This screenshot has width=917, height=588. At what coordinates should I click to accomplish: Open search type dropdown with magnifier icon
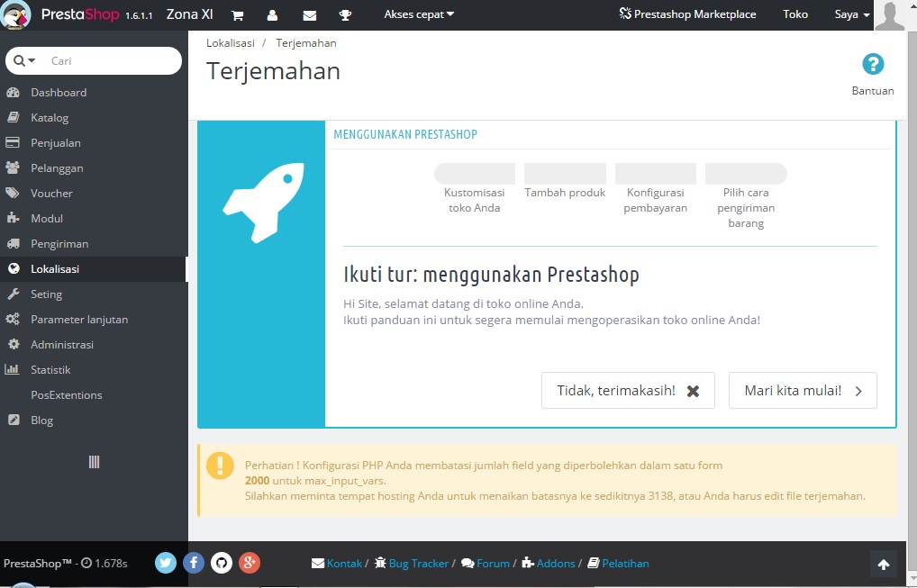point(24,61)
